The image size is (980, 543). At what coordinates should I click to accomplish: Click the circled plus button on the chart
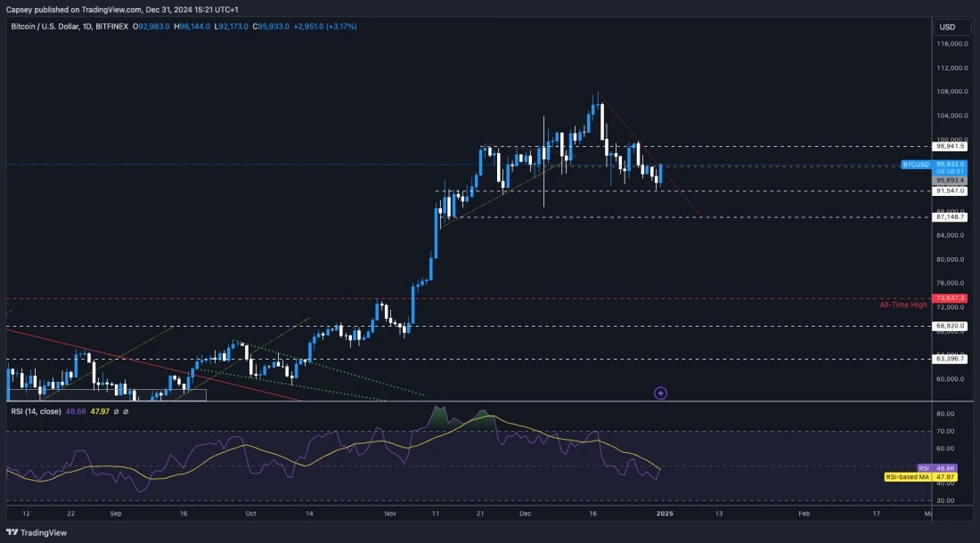pyautogui.click(x=660, y=393)
